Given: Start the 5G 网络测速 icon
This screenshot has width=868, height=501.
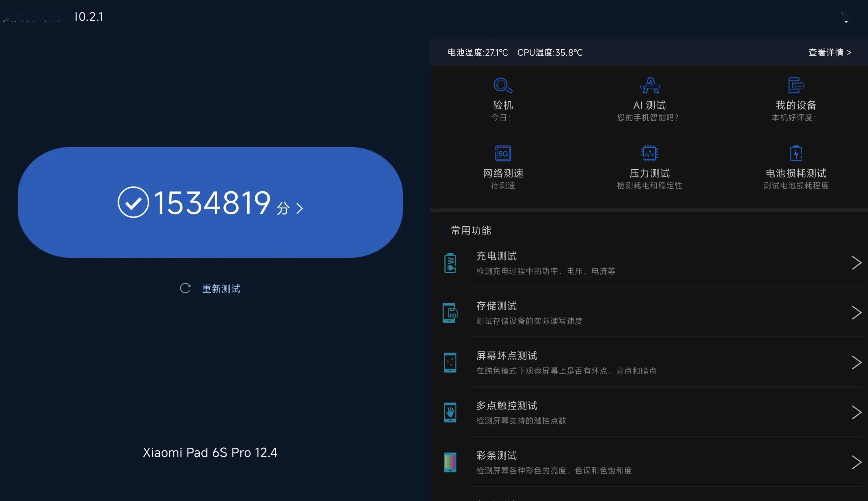Looking at the screenshot, I should pos(503,153).
